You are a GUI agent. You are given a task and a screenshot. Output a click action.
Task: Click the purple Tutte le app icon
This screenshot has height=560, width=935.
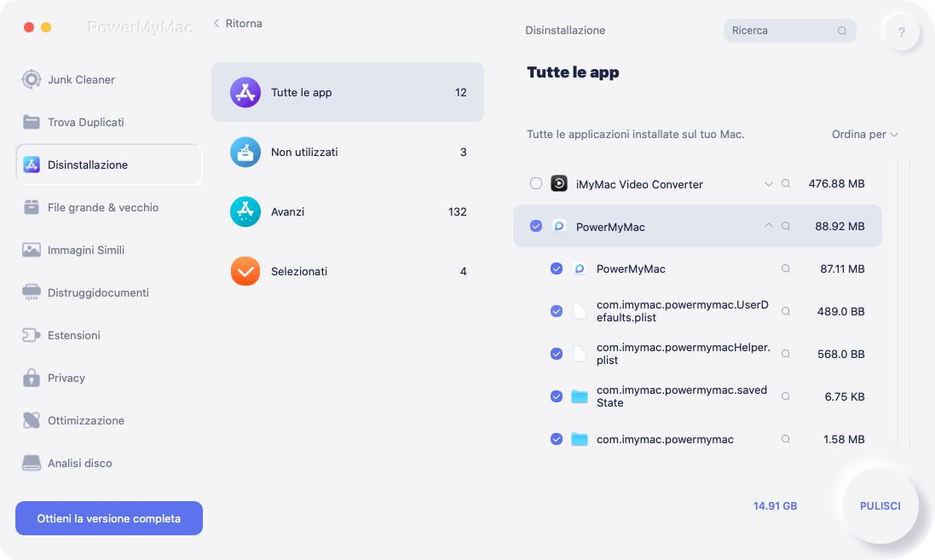point(245,92)
